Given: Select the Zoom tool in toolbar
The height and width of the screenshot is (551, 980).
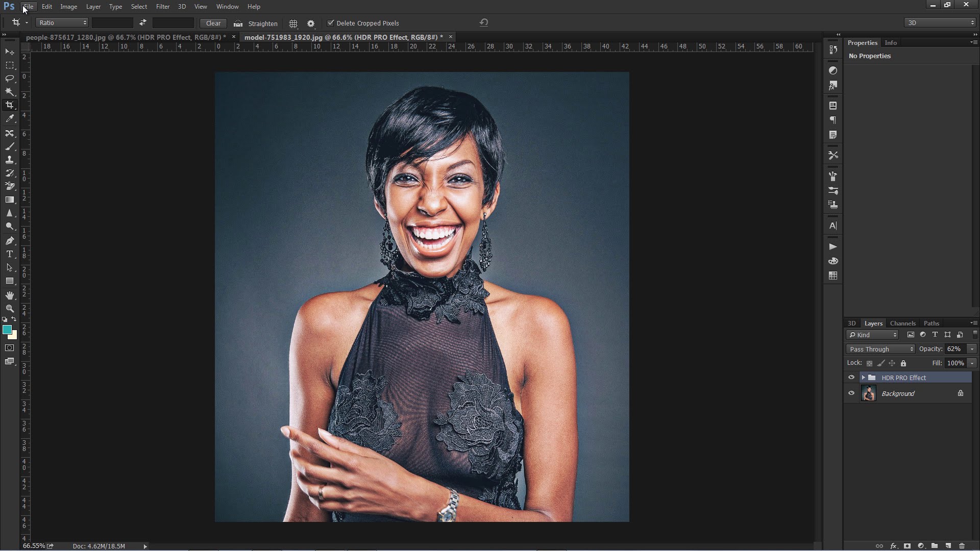Looking at the screenshot, I should tap(9, 308).
